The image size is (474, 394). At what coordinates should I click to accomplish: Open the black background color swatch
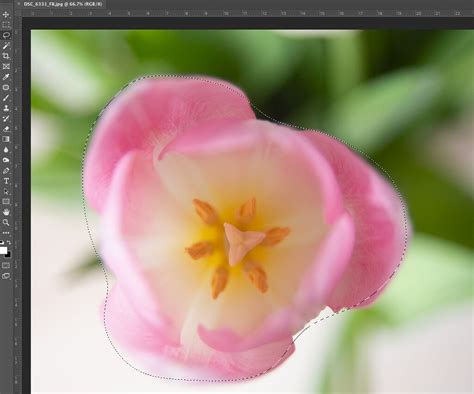click(8, 255)
